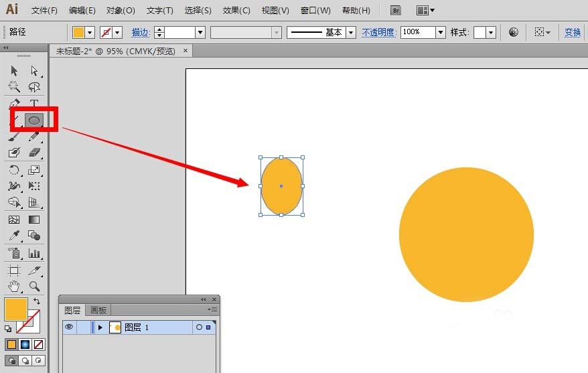The height and width of the screenshot is (373, 588).
Task: Select the Eyedropper tool
Action: (14, 236)
